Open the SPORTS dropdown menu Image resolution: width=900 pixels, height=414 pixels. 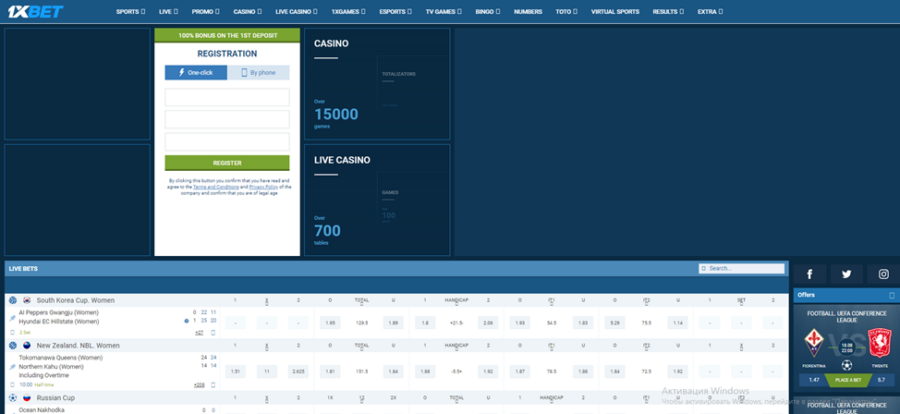point(130,11)
